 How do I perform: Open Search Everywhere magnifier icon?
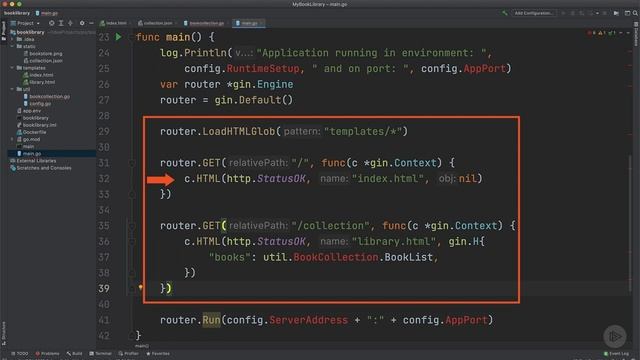636,13
